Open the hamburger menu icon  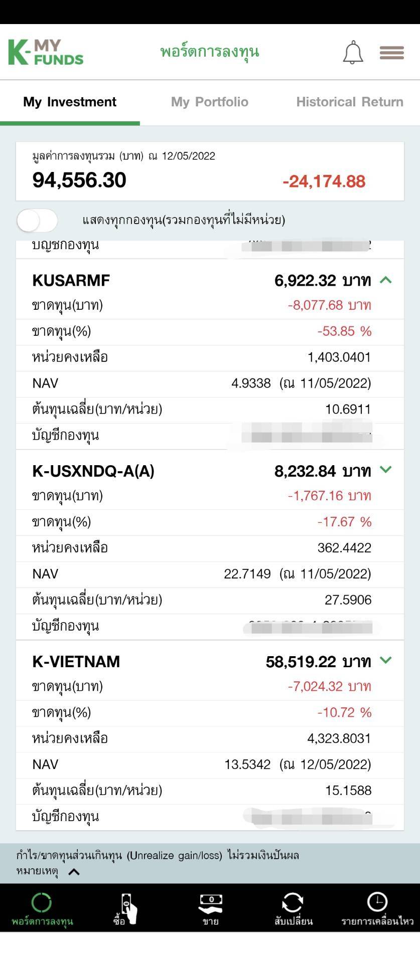pos(391,52)
